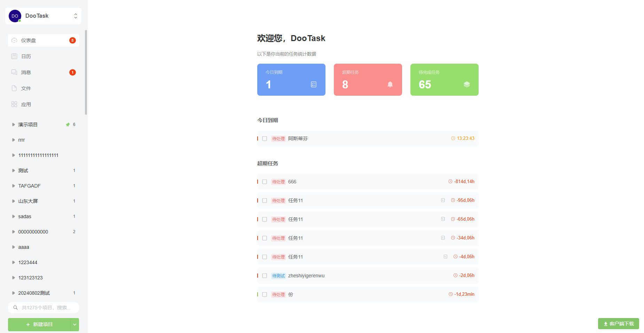644x333 pixels.
Task: Click the green pin icon on 演示项目
Action: point(68,125)
